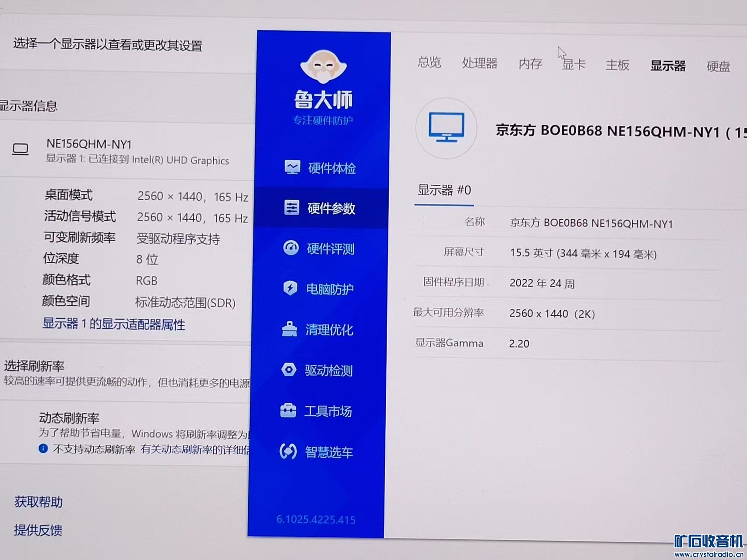Click the name value 京东方 BOE0B68 NE156QHM-NY1
Image resolution: width=747 pixels, height=560 pixels.
click(x=591, y=223)
